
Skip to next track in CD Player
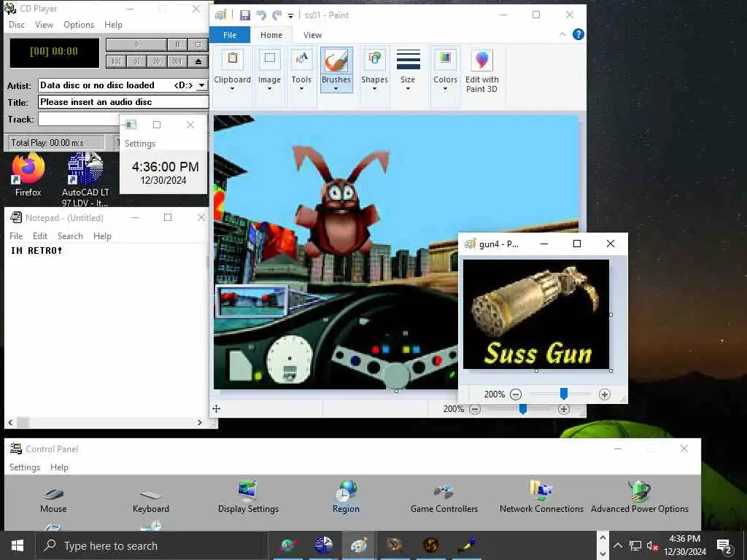[x=177, y=61]
